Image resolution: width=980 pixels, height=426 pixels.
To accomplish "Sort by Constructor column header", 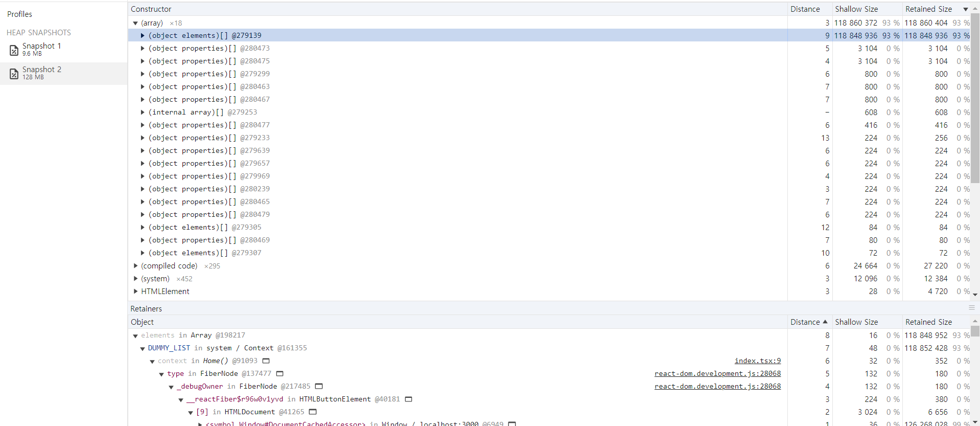I will tap(457, 9).
